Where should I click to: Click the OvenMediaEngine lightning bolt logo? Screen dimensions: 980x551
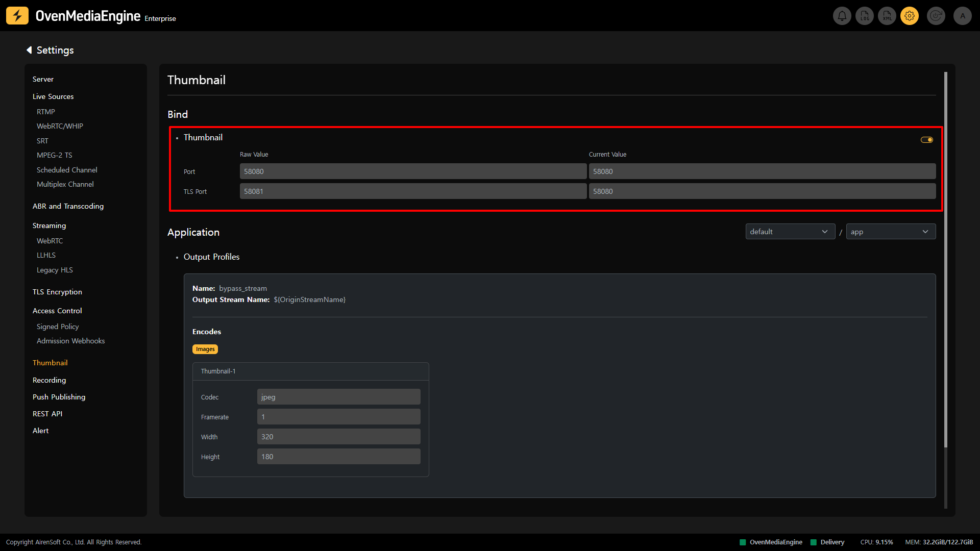[x=17, y=16]
